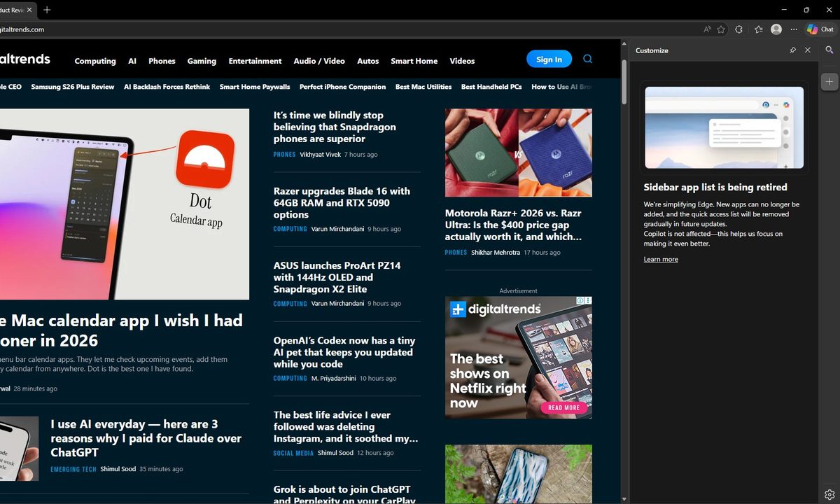Open Snapdragon phones superior article headline
This screenshot has height=504, width=840.
pyautogui.click(x=335, y=127)
